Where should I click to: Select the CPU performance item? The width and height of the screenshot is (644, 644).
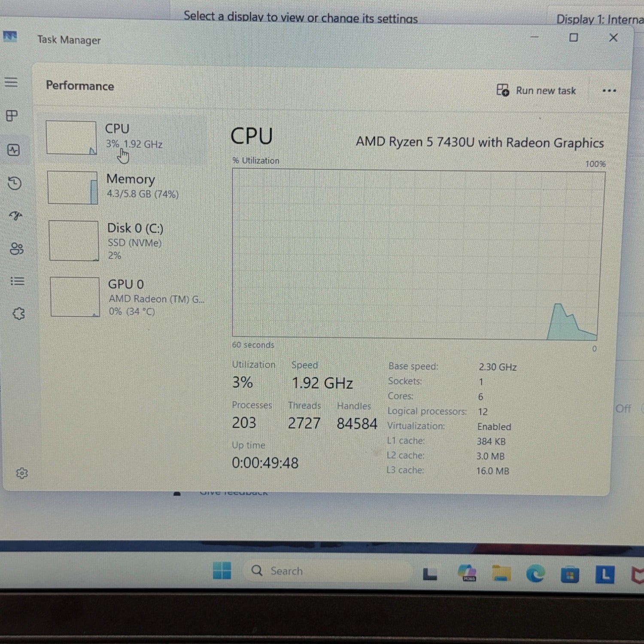coord(125,137)
